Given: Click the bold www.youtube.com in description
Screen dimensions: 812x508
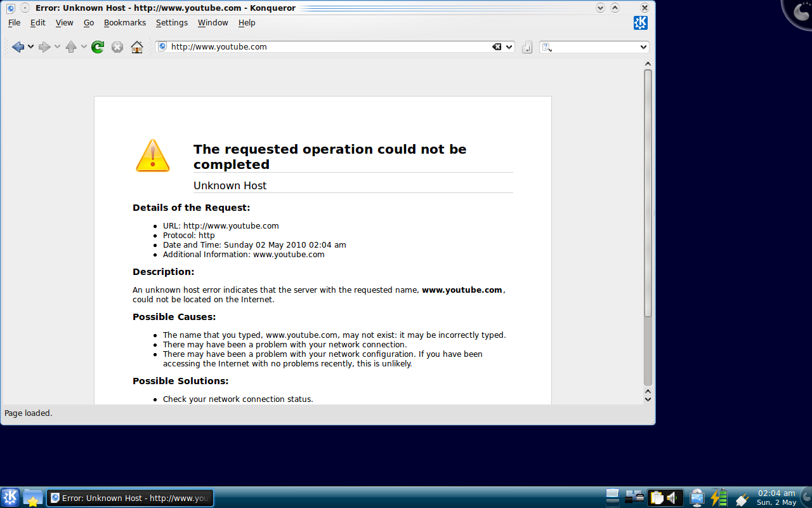Looking at the screenshot, I should [x=462, y=290].
